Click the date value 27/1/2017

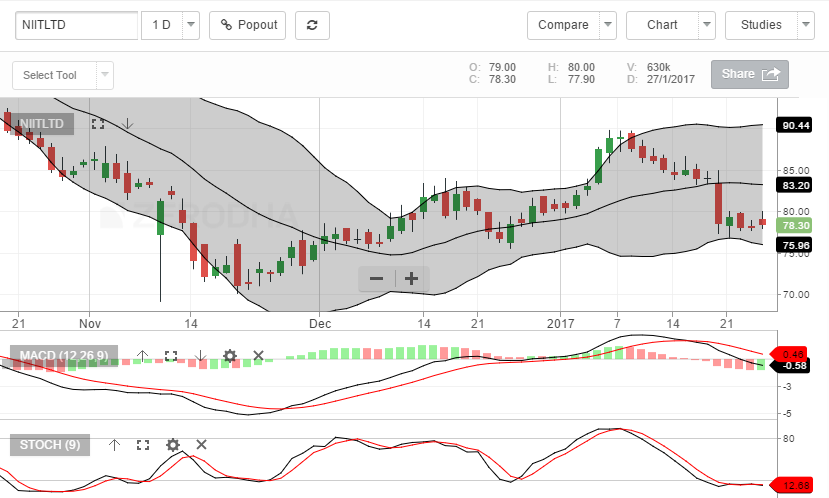click(670, 79)
